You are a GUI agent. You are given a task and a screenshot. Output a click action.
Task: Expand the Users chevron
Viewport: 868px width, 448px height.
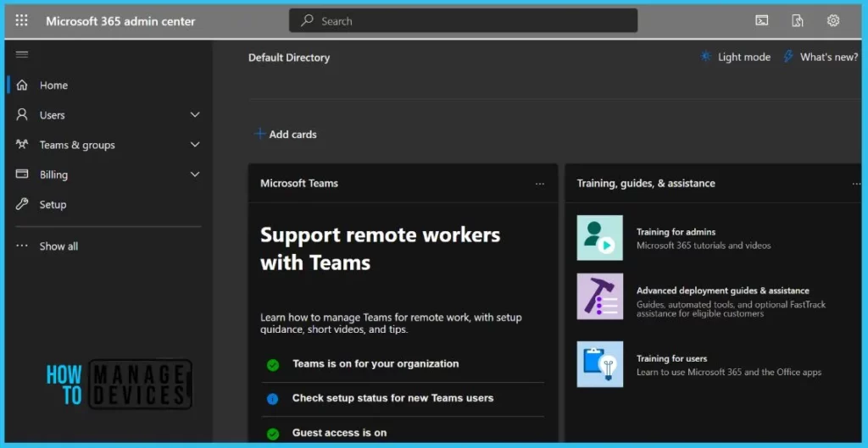(195, 115)
